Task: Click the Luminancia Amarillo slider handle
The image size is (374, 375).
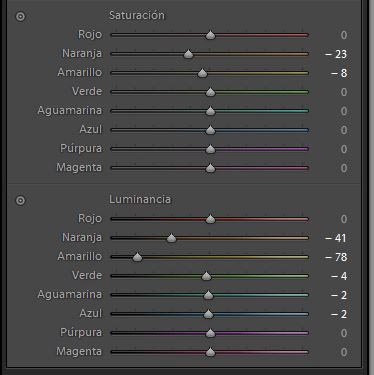Action: coord(137,257)
